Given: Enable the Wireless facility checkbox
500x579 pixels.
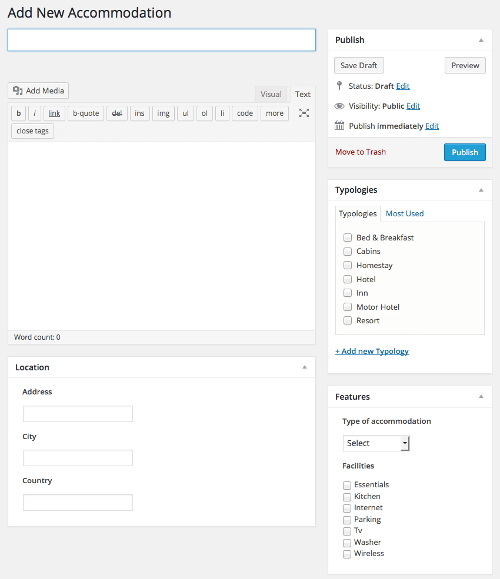Looking at the screenshot, I should pyautogui.click(x=347, y=554).
